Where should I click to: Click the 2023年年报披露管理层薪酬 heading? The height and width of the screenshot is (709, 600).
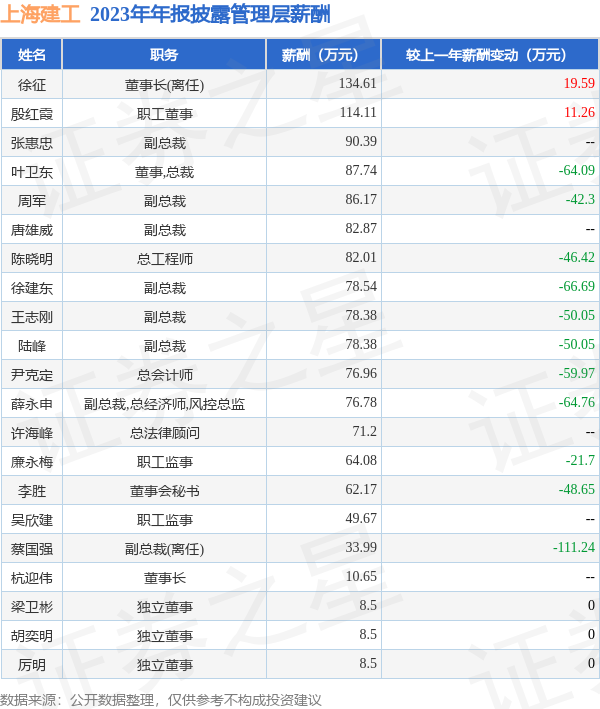pos(210,14)
